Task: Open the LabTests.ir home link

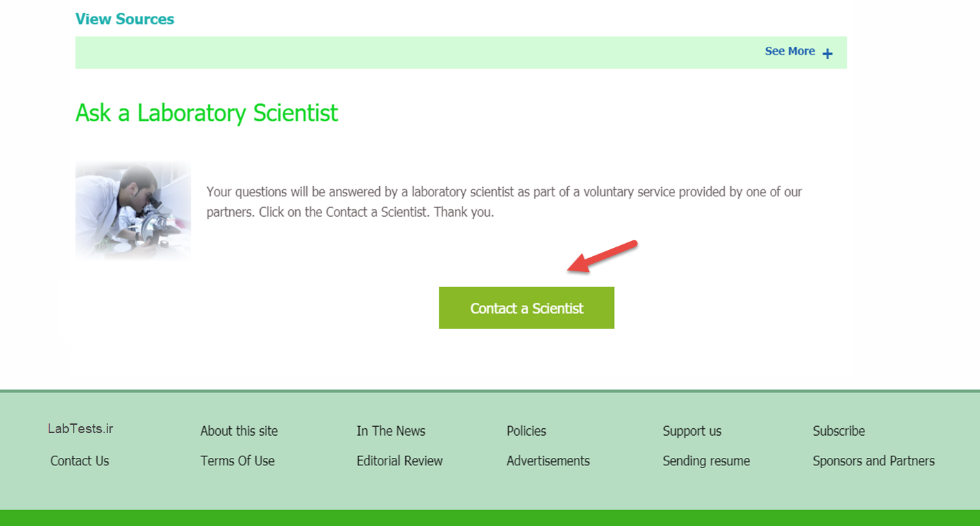Action: [81, 428]
